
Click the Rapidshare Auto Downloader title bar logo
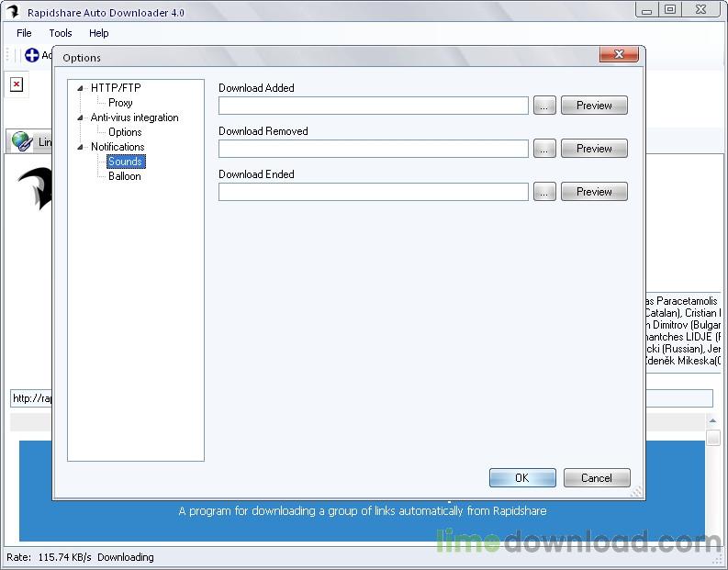13,11
